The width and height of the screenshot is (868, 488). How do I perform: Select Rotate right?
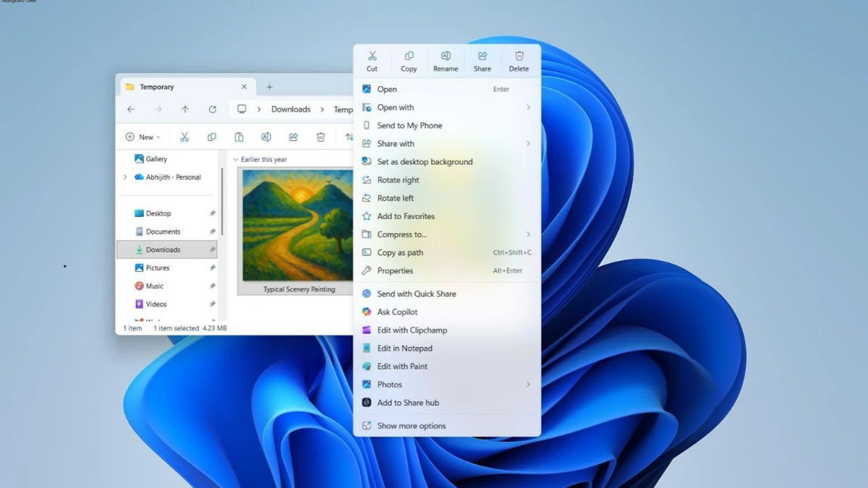point(447,180)
